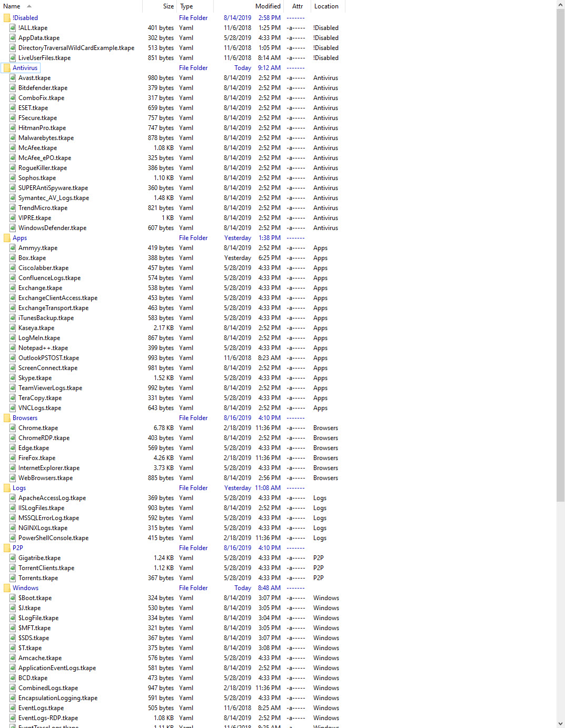
Task: Click the Antivirus folder icon
Action: tap(7, 68)
